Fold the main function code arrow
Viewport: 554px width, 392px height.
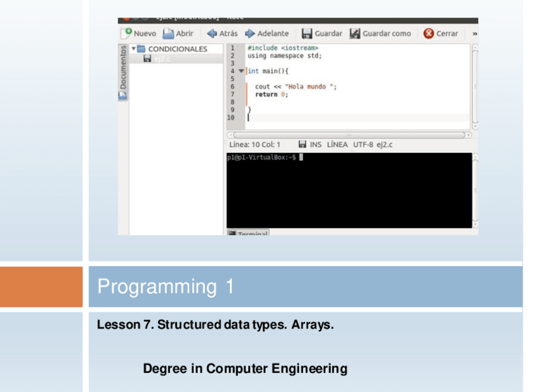(x=241, y=71)
